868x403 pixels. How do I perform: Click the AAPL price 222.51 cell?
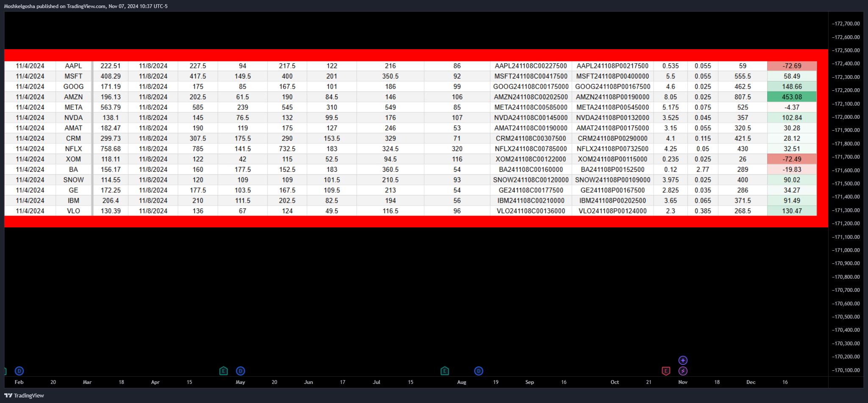(110, 66)
